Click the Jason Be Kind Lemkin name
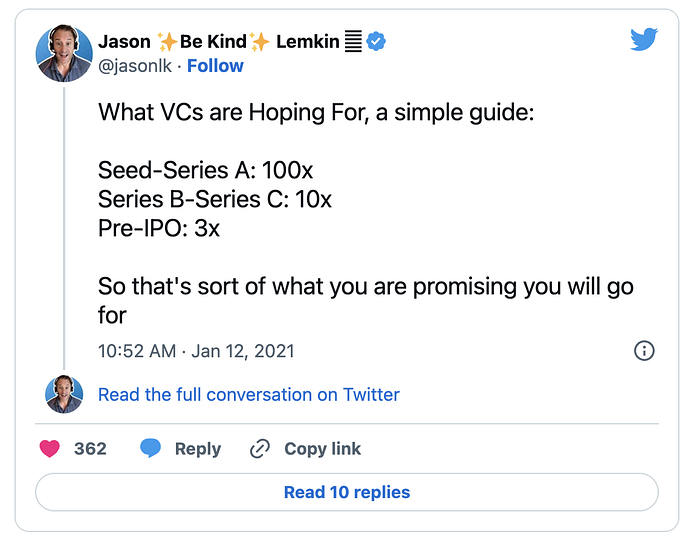700x555 pixels. (x=219, y=42)
